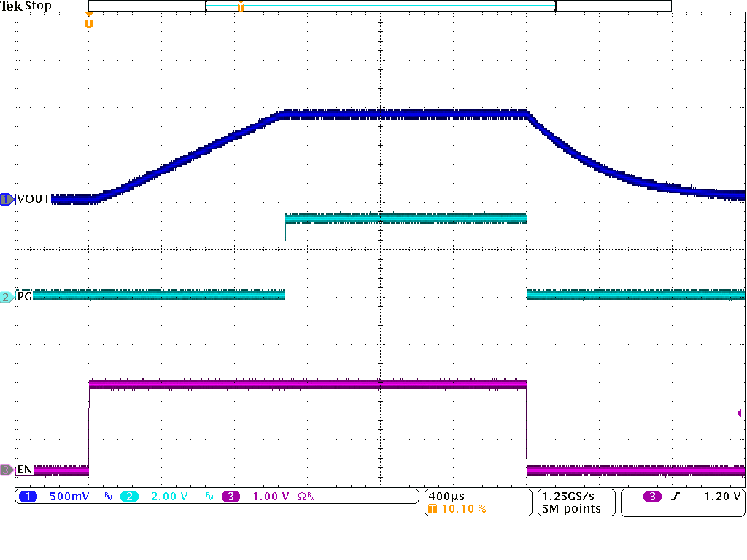Click the channel 1 VOUT ground marker

(x=7, y=199)
